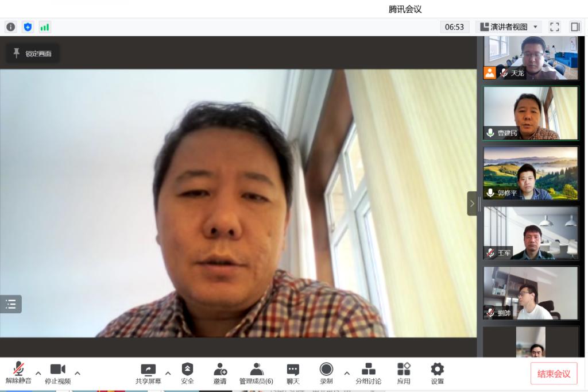
Task: Click 锁定画面 pin button
Action: click(33, 53)
